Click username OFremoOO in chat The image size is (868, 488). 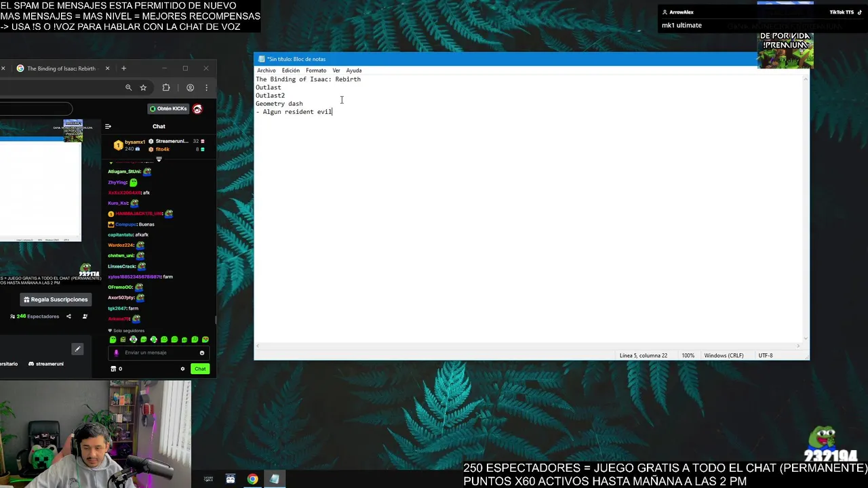120,287
